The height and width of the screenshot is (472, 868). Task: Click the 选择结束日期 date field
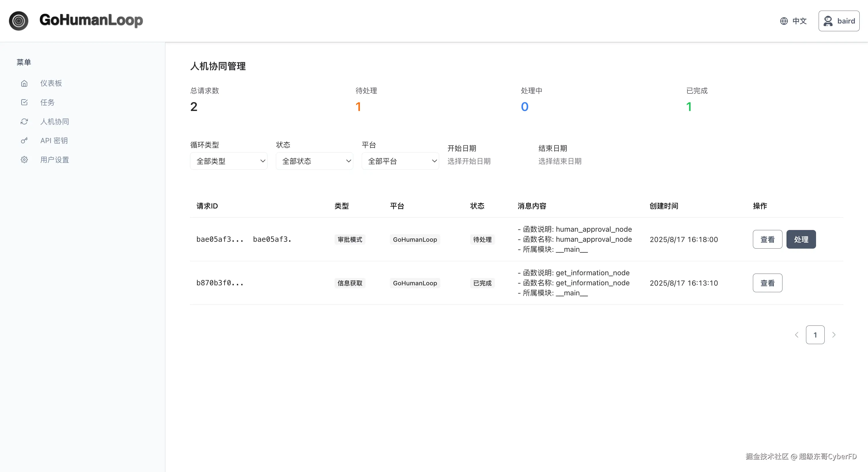560,161
